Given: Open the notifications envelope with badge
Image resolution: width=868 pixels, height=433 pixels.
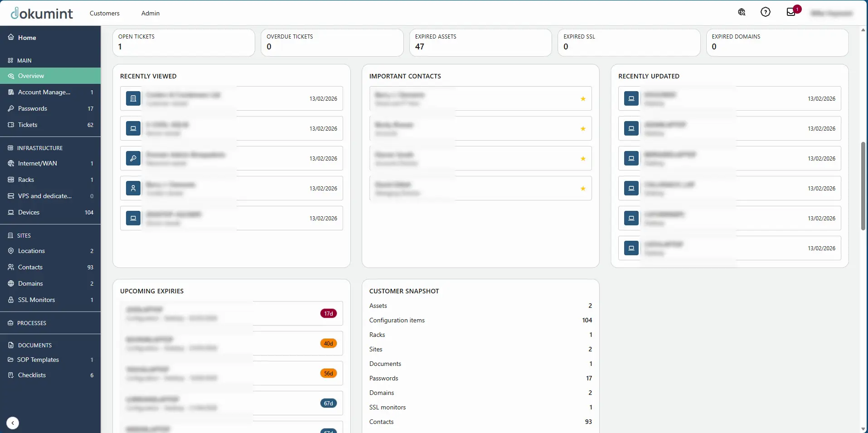Looking at the screenshot, I should coord(791,12).
